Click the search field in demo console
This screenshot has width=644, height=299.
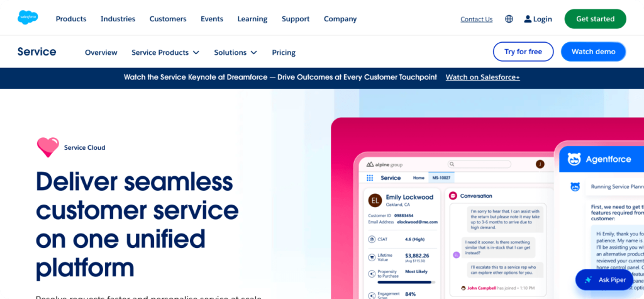(x=479, y=164)
